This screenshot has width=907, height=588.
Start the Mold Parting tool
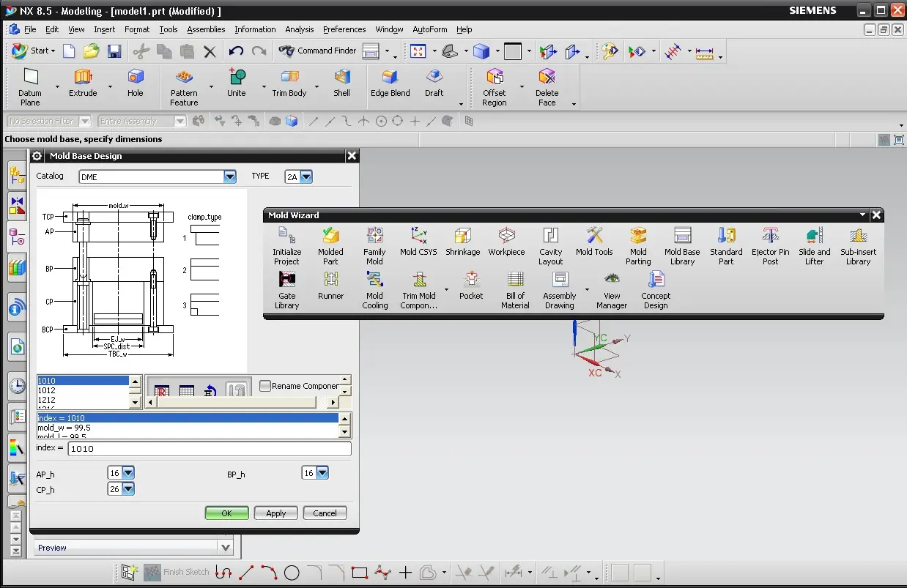click(638, 245)
